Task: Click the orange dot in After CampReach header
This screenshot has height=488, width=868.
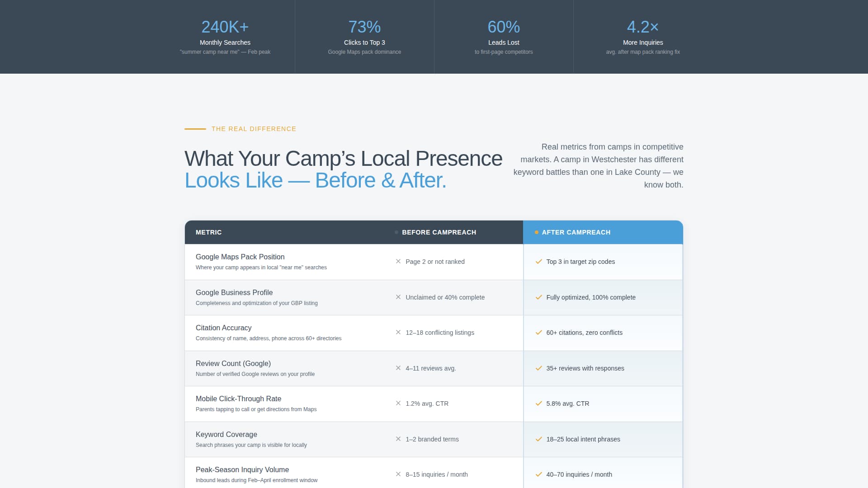Action: 537,232
